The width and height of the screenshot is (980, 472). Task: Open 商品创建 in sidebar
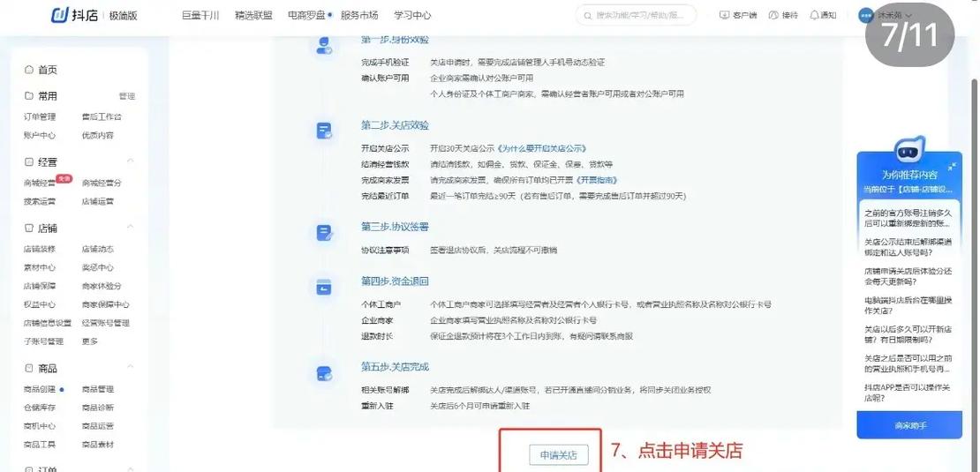(x=40, y=389)
